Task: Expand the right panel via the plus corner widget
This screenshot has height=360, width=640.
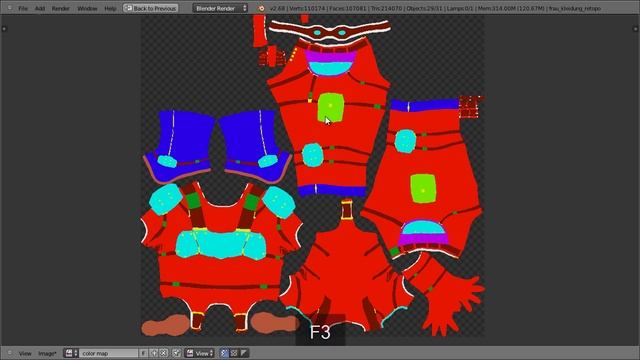Action: click(635, 29)
